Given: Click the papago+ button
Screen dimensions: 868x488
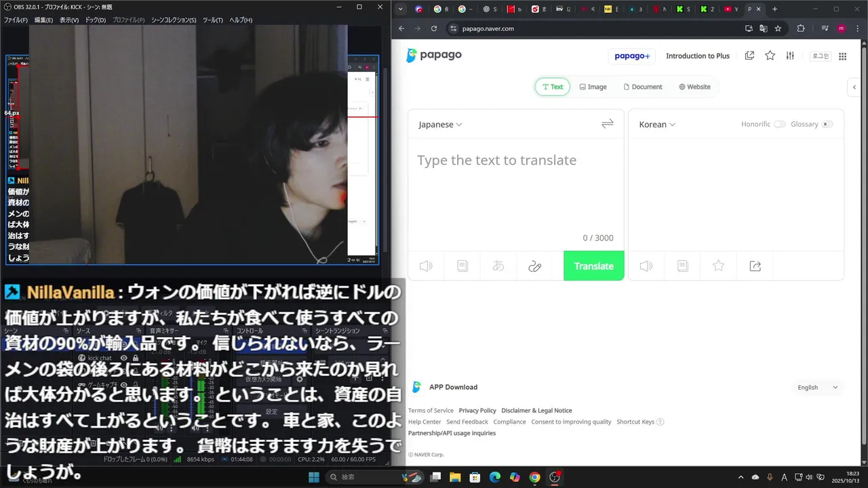Looking at the screenshot, I should point(632,56).
